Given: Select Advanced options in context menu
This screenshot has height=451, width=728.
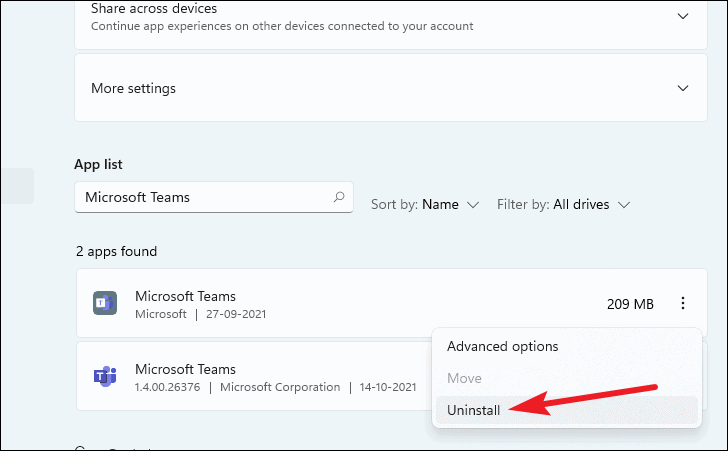Looking at the screenshot, I should click(x=502, y=346).
